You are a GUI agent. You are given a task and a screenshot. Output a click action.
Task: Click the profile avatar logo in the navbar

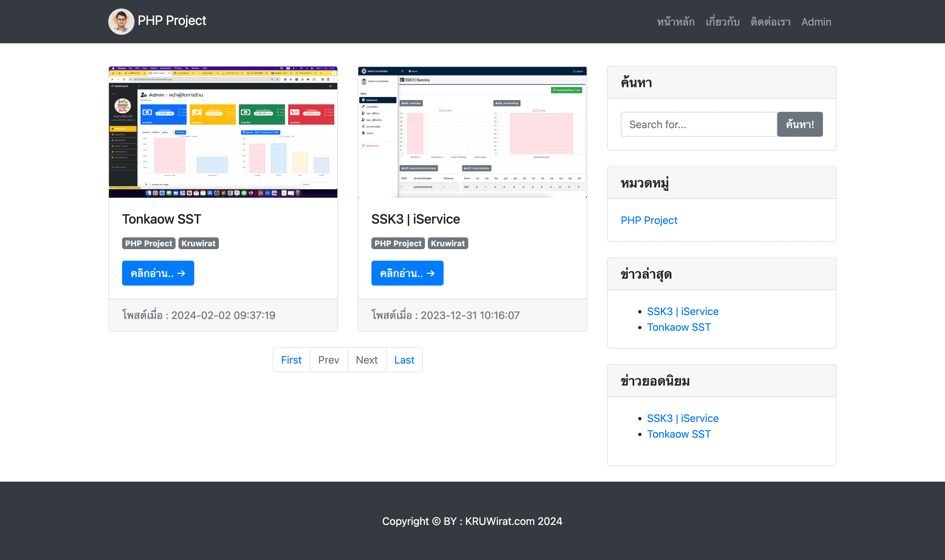point(121,22)
